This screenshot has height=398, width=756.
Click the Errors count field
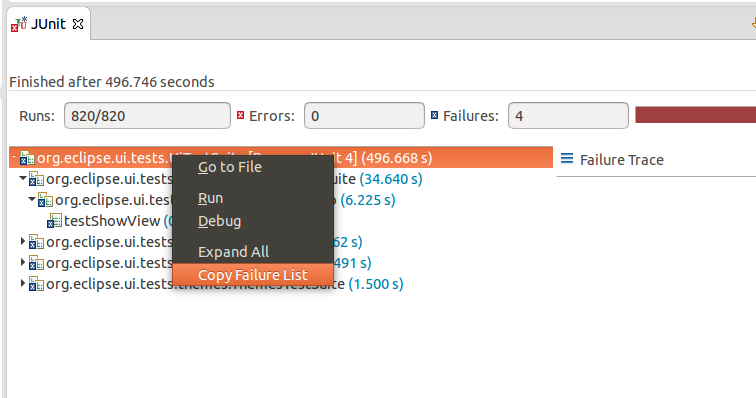[x=364, y=116]
